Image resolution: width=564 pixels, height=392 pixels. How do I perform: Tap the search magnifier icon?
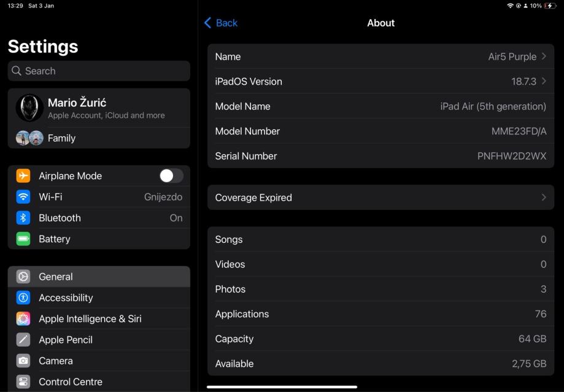click(x=16, y=71)
